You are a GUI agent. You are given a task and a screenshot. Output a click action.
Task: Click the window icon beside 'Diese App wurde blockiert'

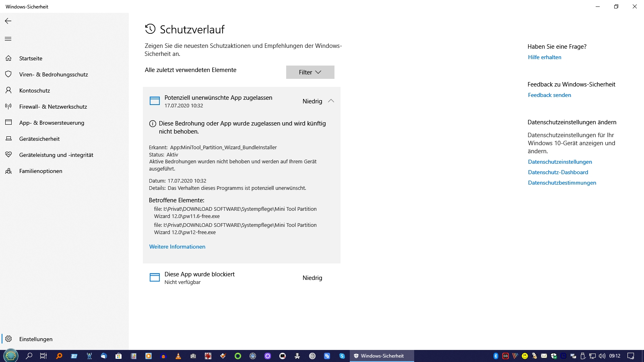click(155, 278)
